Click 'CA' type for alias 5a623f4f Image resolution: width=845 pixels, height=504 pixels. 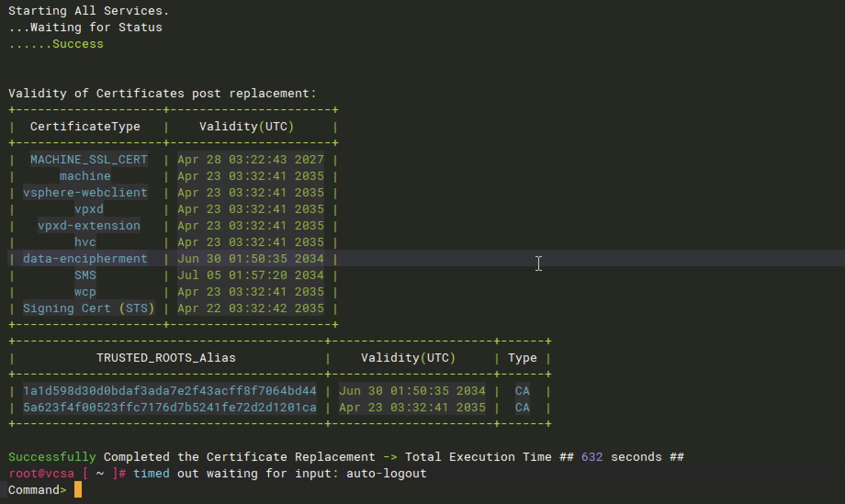click(x=523, y=407)
